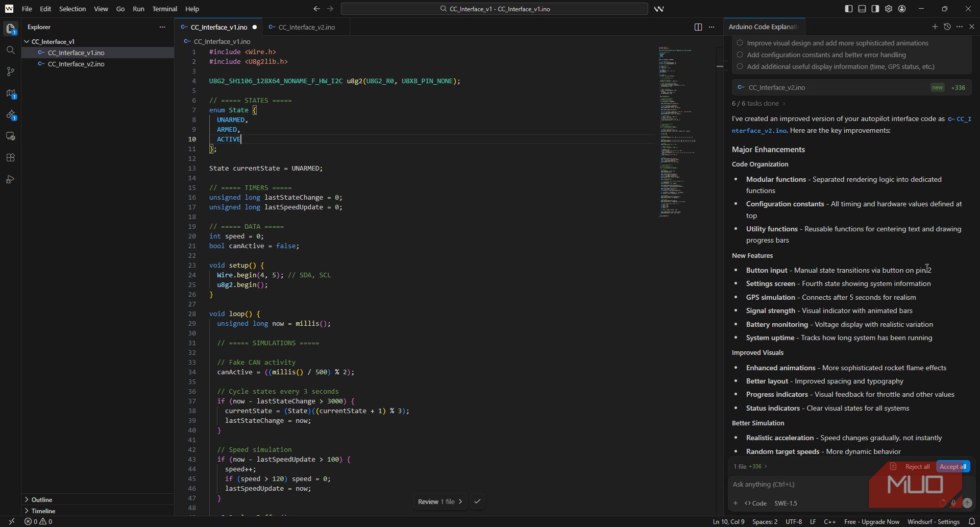Open Source Control from the activity bar

[10, 72]
